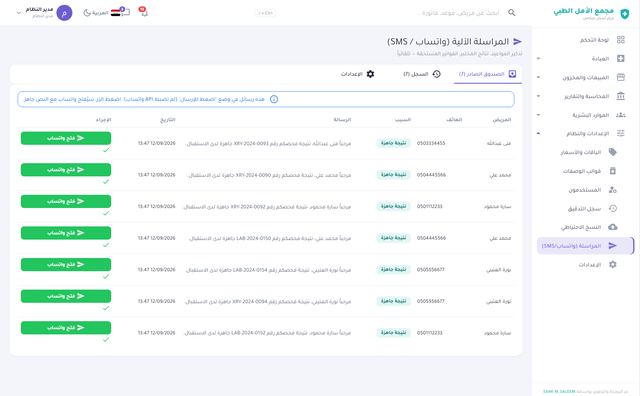Click date cell in LAB-2024-0150 row
The height and width of the screenshot is (396, 640).
(157, 238)
